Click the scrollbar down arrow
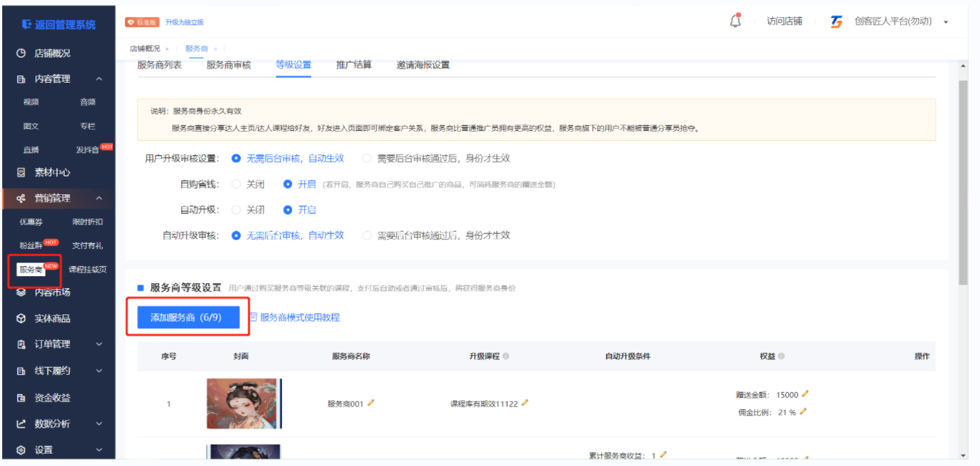 click(963, 455)
